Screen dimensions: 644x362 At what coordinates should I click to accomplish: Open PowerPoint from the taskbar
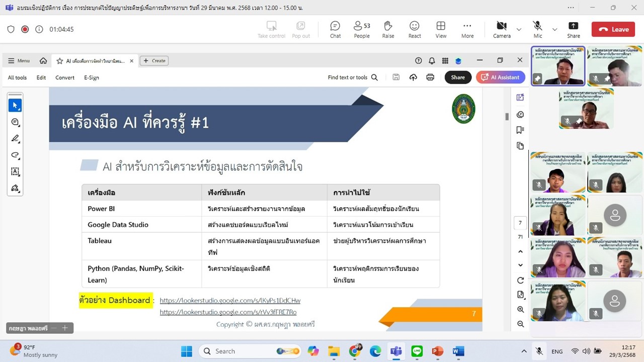tap(437, 351)
